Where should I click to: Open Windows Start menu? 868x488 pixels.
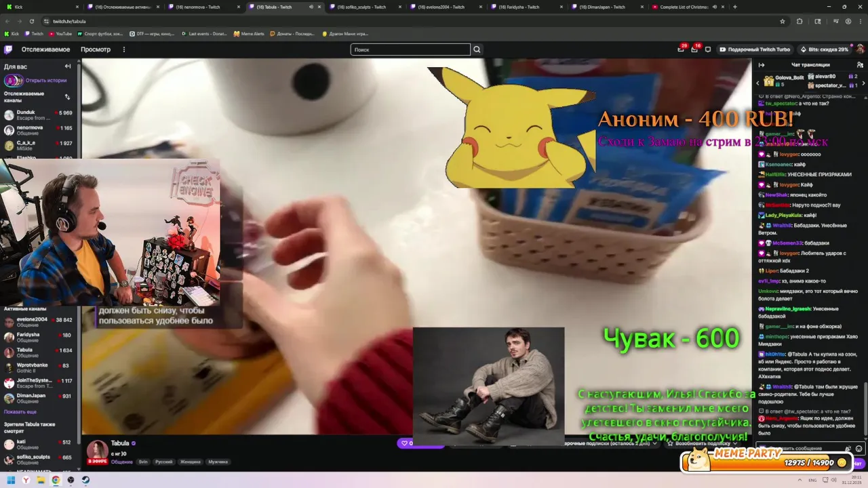click(x=11, y=480)
